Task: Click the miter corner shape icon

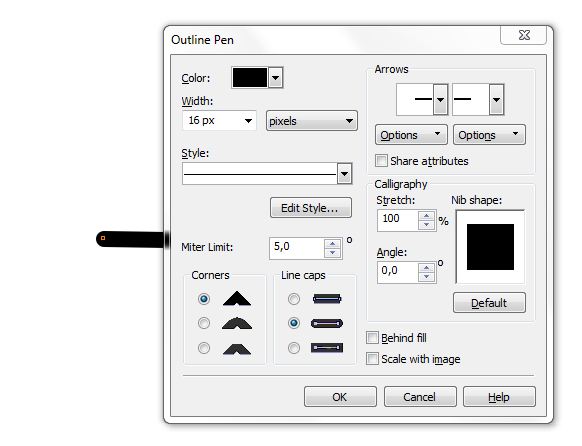Action: [x=237, y=299]
